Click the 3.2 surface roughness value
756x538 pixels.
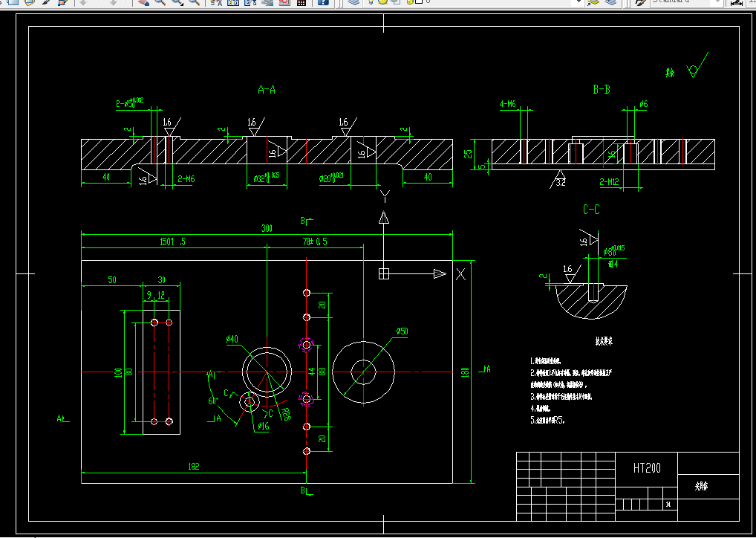click(560, 183)
